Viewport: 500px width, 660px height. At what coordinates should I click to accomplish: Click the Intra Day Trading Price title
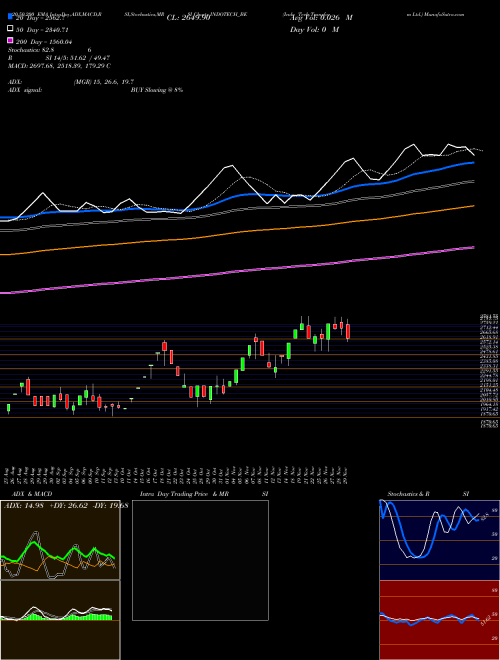click(184, 494)
